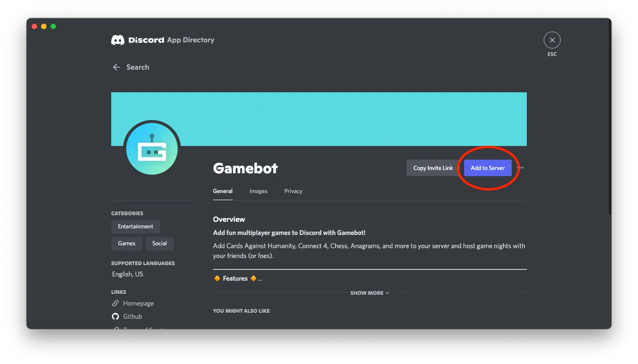Click the Copy Invite Link button

(x=433, y=168)
